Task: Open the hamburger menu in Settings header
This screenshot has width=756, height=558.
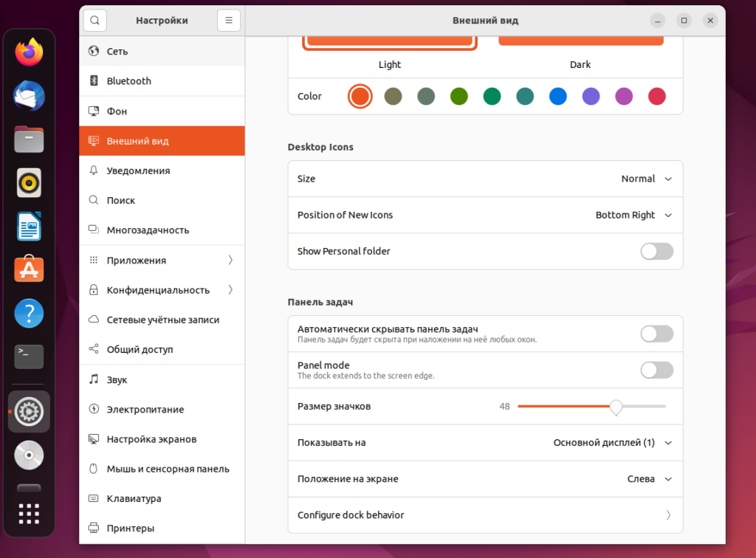Action: 229,21
